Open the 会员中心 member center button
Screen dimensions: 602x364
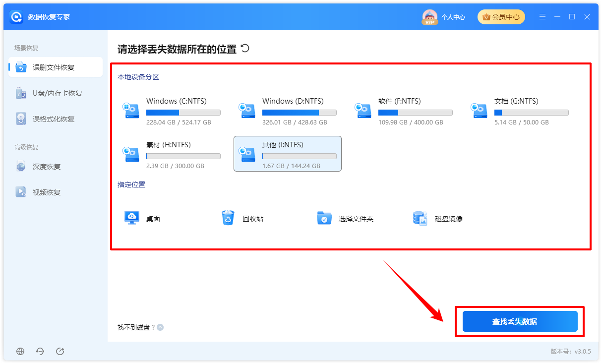(x=501, y=17)
